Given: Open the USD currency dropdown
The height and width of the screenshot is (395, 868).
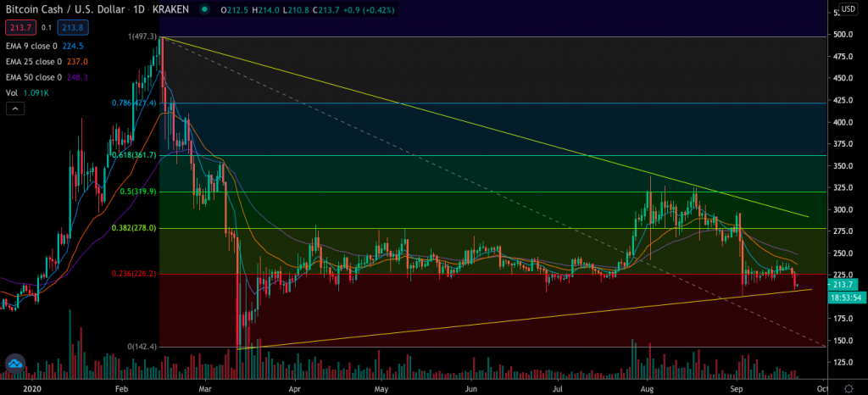Looking at the screenshot, I should point(848,9).
